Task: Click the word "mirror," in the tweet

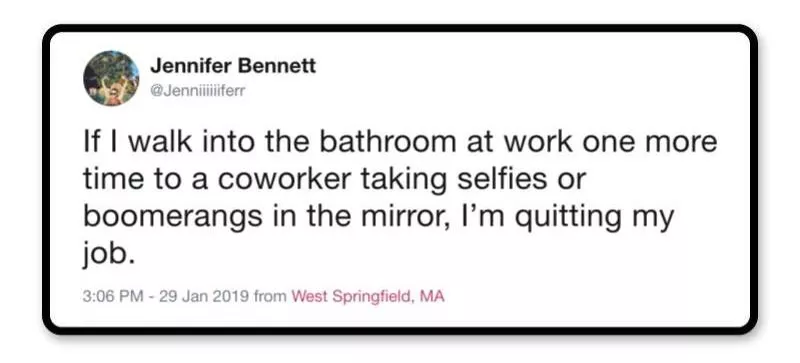Action: (403, 217)
